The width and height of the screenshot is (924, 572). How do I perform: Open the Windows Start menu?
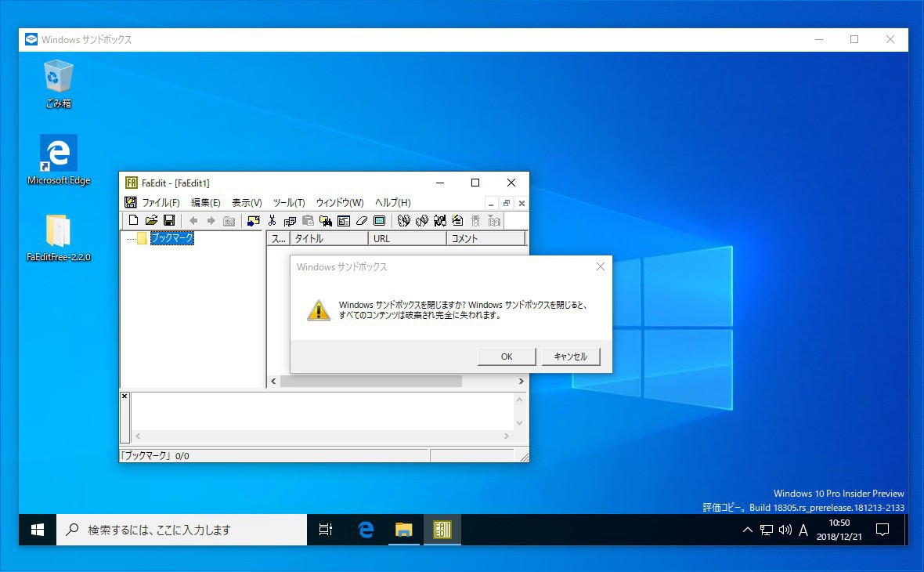pos(38,530)
